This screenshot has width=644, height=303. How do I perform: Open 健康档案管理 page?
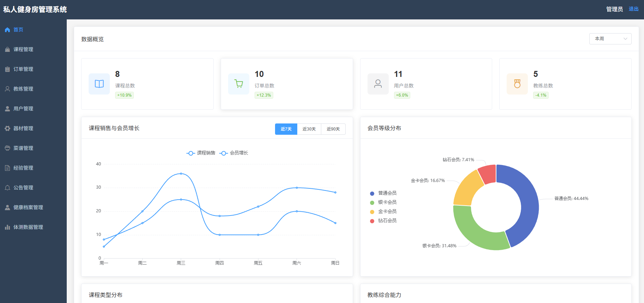tap(33, 207)
